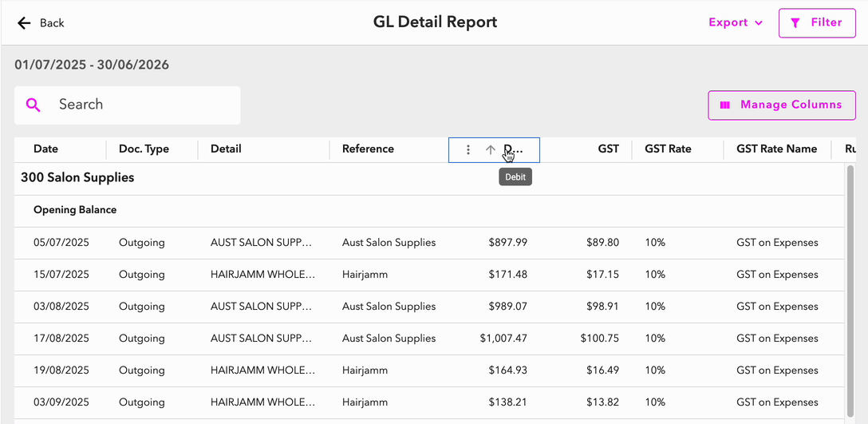Click the debit amount $1,007.47

click(503, 338)
